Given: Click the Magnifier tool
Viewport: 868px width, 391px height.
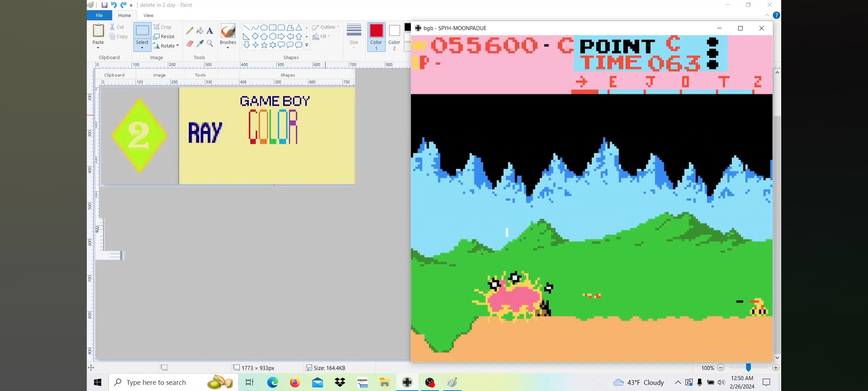Looking at the screenshot, I should (210, 44).
